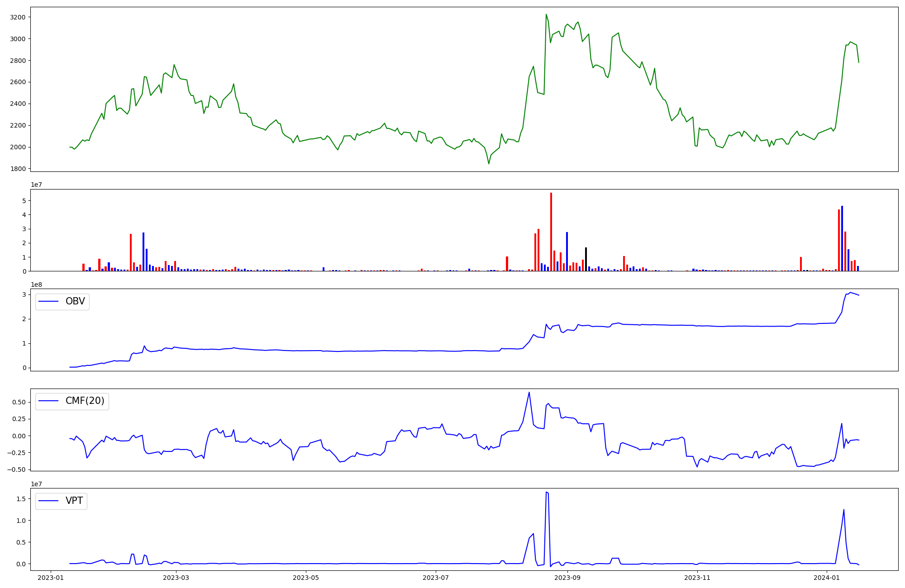Click the OBV legend label
This screenshot has height=588, width=905.
pyautogui.click(x=75, y=302)
